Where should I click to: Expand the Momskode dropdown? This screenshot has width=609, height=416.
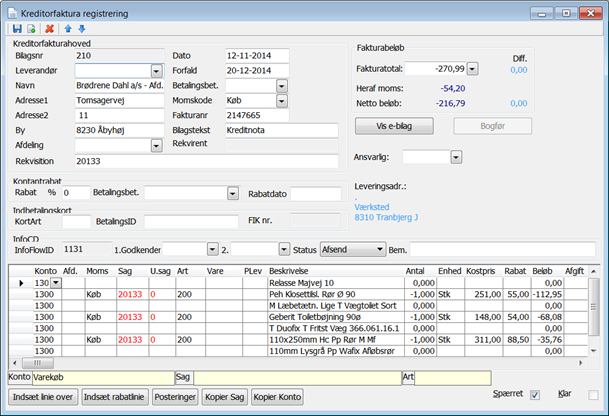tap(282, 101)
